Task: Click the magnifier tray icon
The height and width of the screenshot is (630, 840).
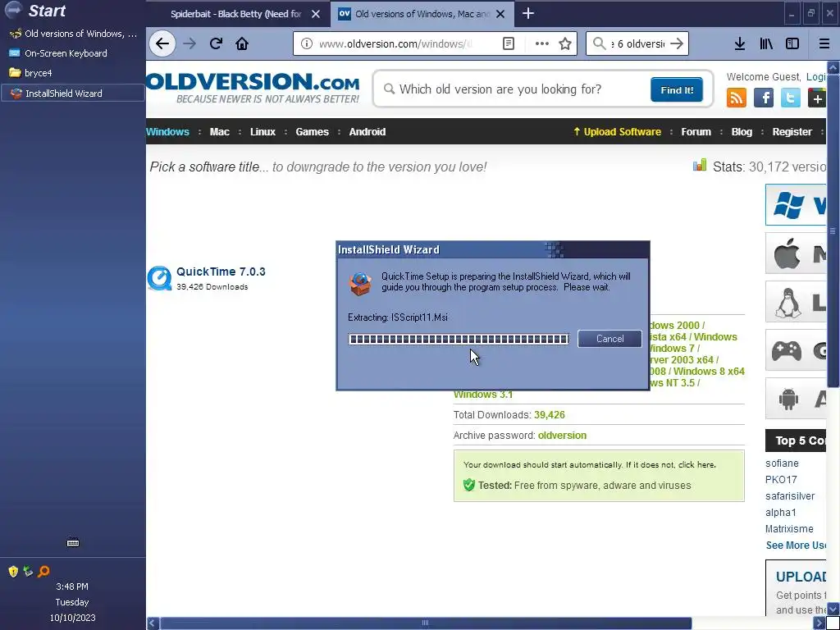Action: pyautogui.click(x=44, y=572)
